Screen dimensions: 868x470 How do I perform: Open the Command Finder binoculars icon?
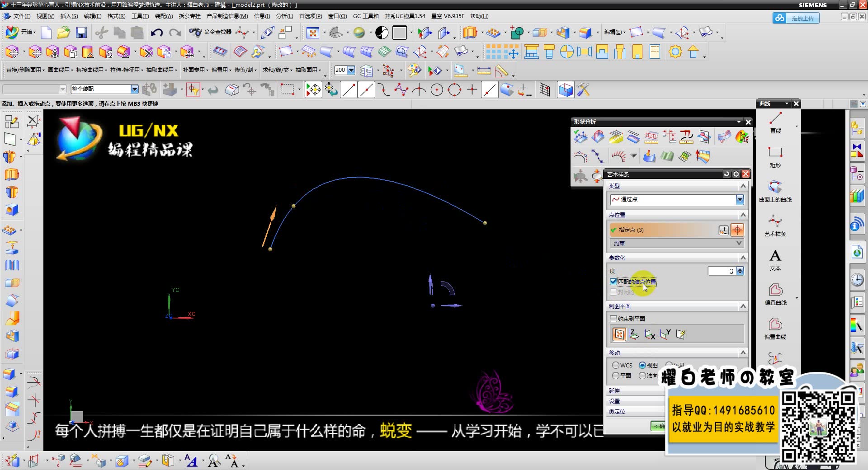(195, 32)
